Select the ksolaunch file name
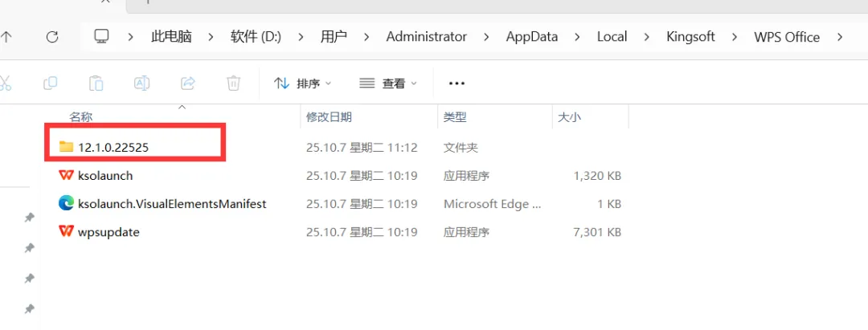The image size is (868, 330). [x=105, y=176]
